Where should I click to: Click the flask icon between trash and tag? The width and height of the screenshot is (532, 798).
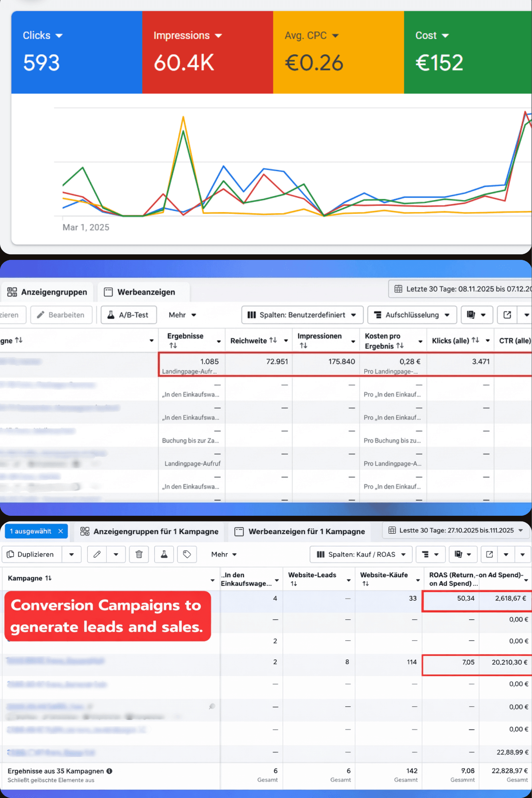164,554
